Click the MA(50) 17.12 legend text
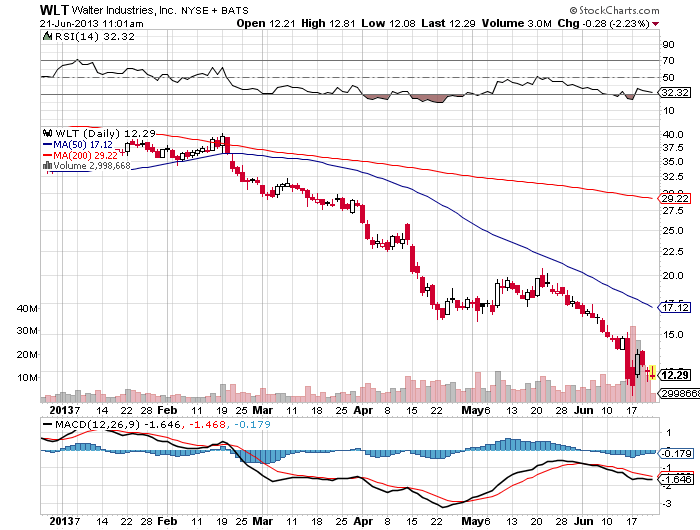Viewport: 700px width, 530px height. tap(83, 145)
